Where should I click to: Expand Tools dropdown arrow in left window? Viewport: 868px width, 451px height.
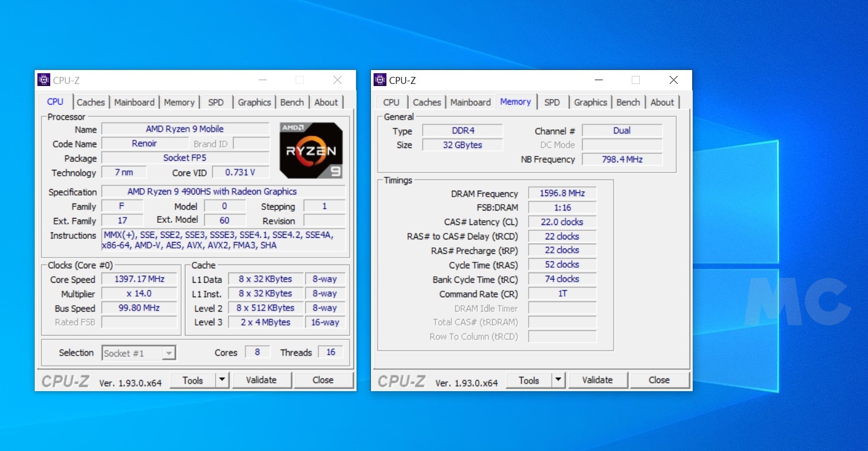[x=222, y=380]
